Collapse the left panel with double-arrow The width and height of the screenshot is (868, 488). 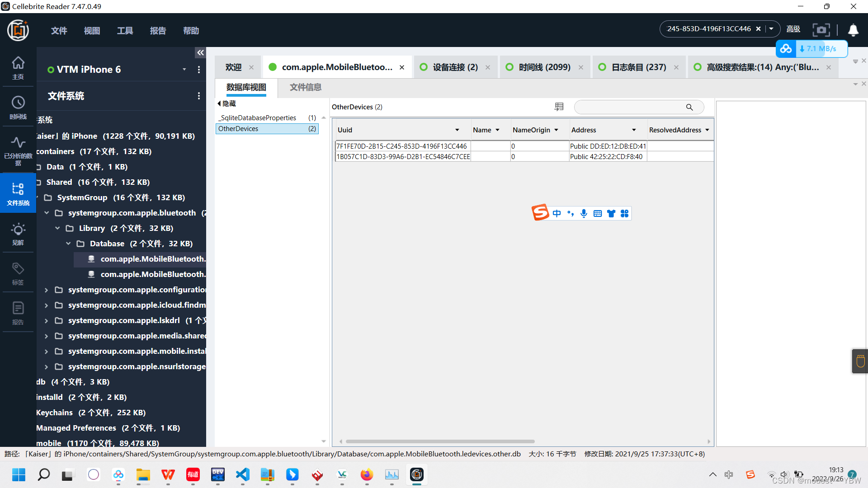click(200, 53)
